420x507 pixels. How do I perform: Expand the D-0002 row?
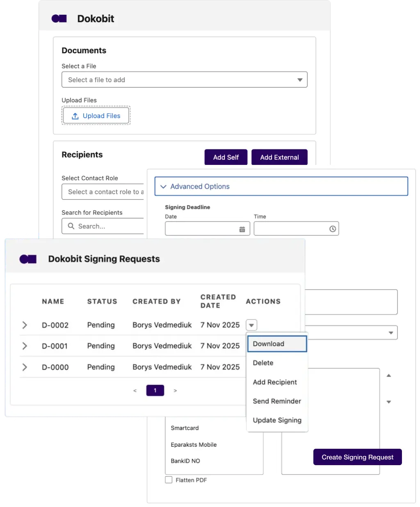(x=25, y=325)
